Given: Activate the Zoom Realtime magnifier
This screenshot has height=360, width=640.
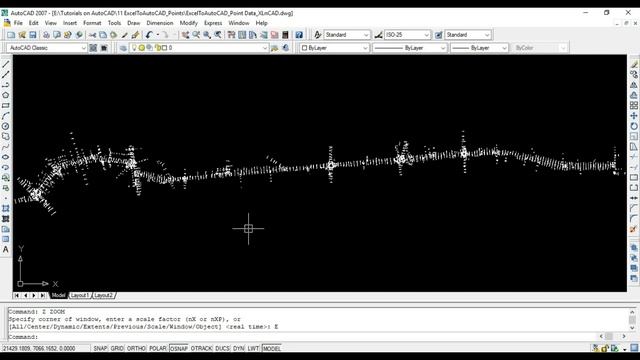Looking at the screenshot, I should pyautogui.click(x=196, y=35).
